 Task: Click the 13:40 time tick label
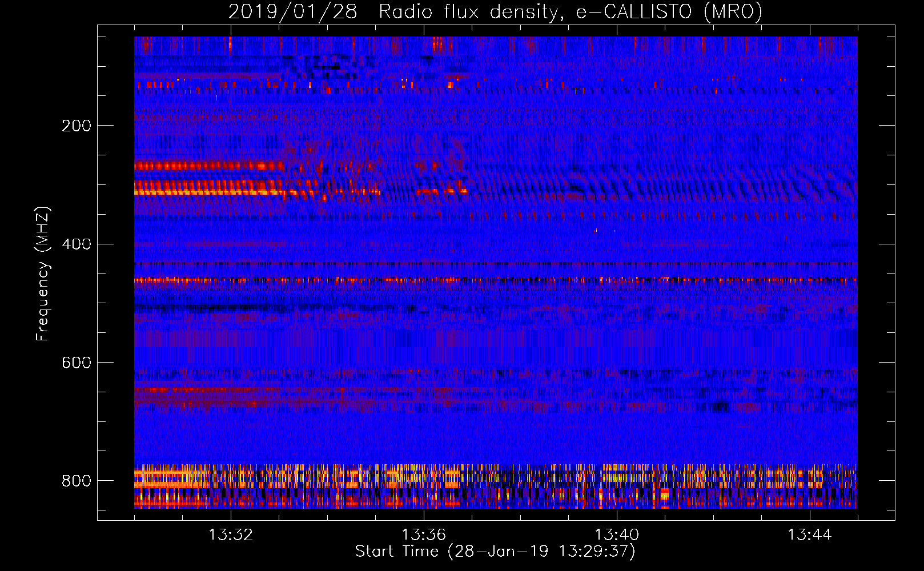point(617,535)
